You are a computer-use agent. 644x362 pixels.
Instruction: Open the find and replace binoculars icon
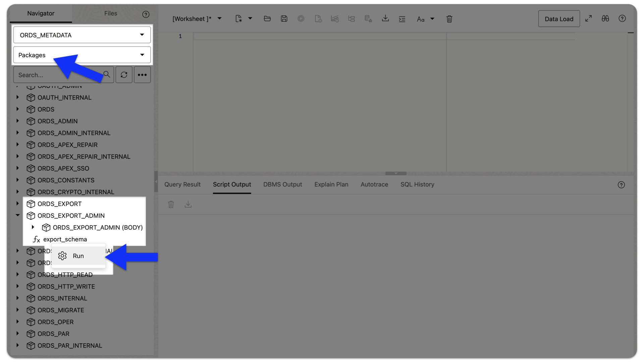tap(605, 18)
